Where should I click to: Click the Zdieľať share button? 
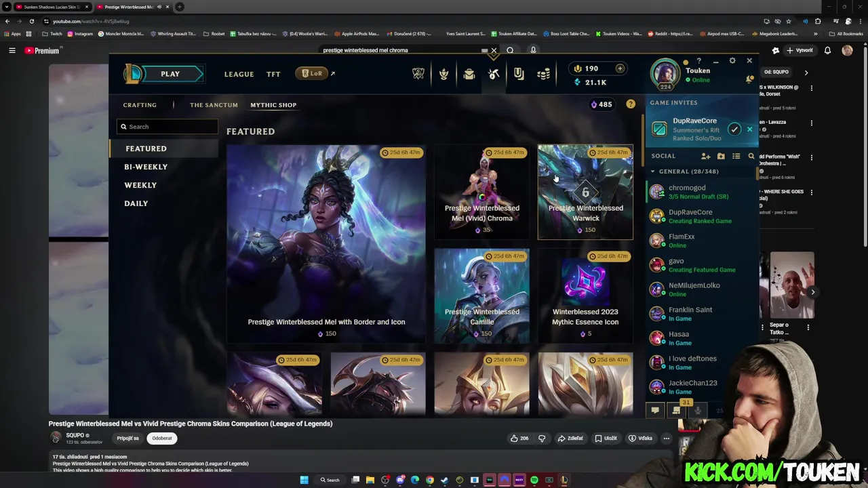point(570,439)
